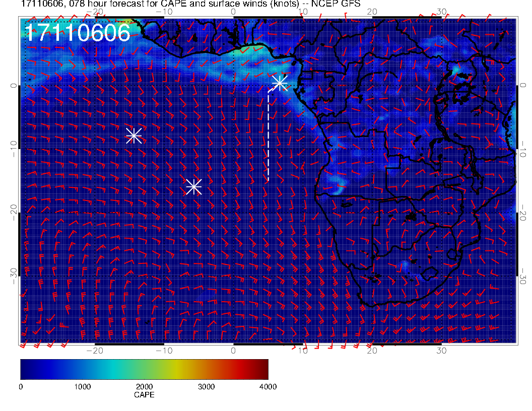This screenshot has width=532, height=411.
Task: Click the -20 longitude label on bottom axis
Action: (95, 351)
